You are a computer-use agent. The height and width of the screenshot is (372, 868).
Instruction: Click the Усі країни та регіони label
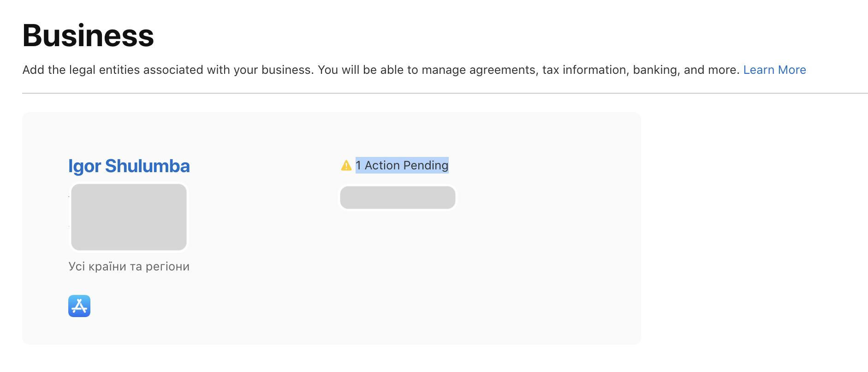(x=129, y=266)
